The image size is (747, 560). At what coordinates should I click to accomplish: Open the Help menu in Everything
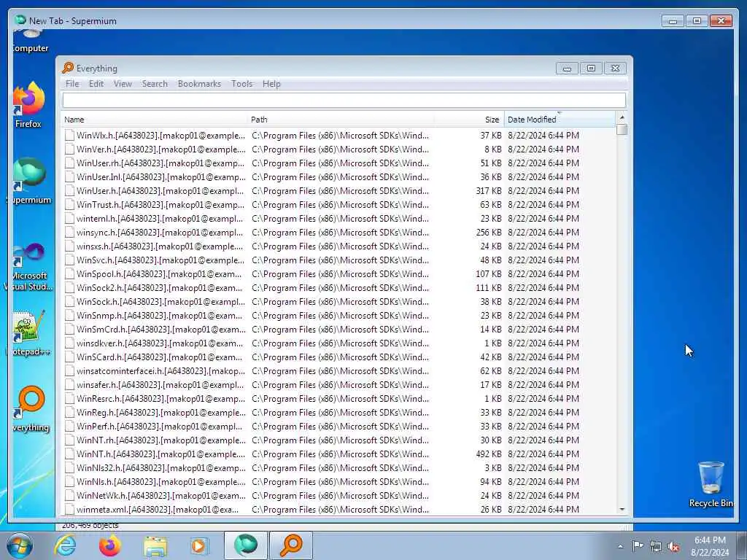[x=271, y=84]
